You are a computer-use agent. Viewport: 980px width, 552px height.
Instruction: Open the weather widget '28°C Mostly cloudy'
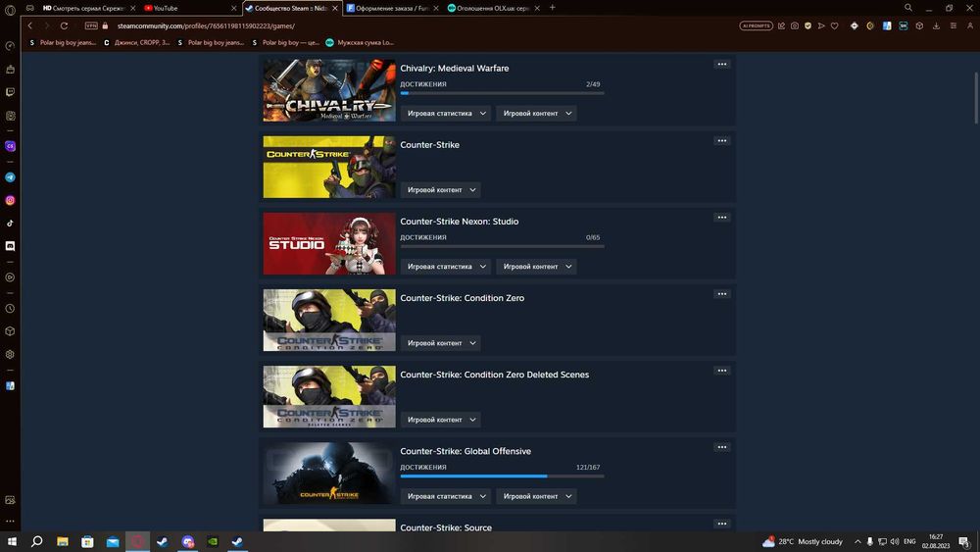(x=803, y=541)
